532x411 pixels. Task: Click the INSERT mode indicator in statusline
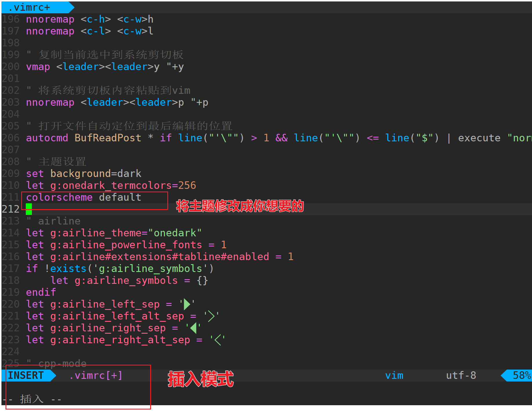pyautogui.click(x=26, y=375)
